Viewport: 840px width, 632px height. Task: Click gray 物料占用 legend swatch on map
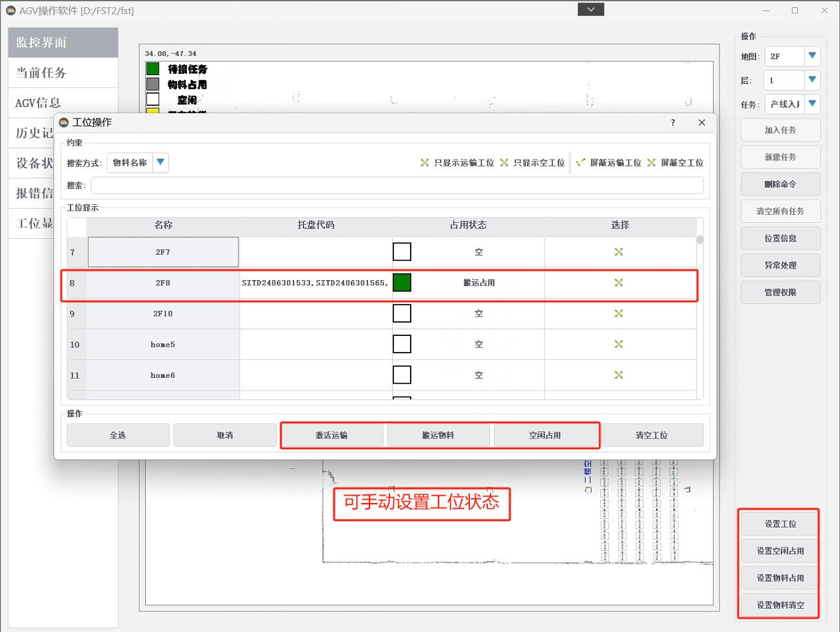pyautogui.click(x=153, y=84)
